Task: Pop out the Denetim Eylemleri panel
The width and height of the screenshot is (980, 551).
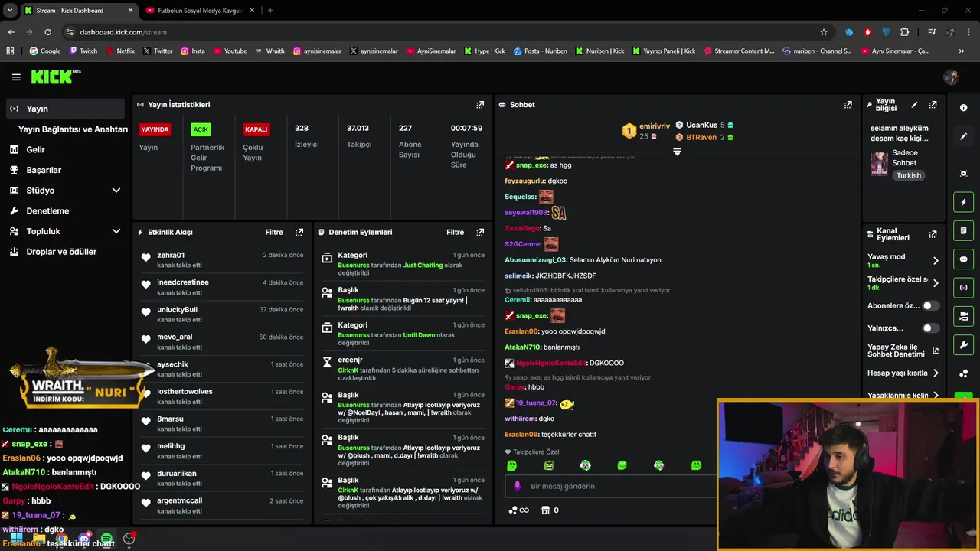Action: pyautogui.click(x=480, y=232)
